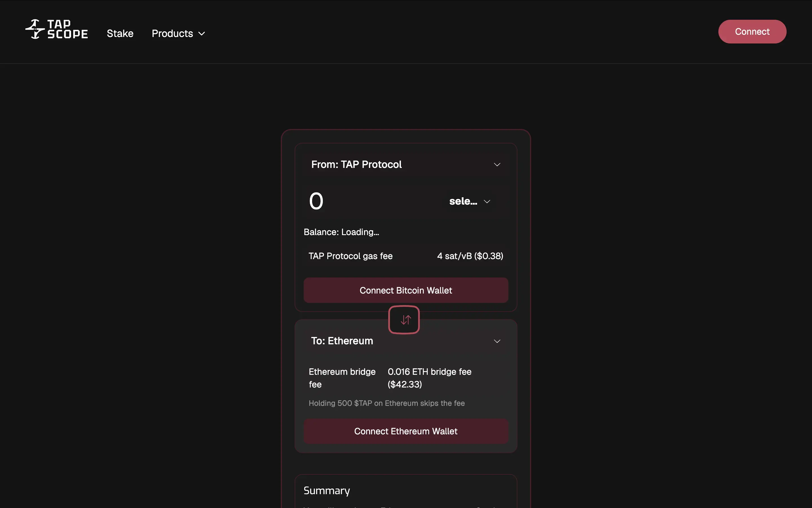Screen dimensions: 812x508
Task: Swap bridge direction with the arrows icon
Action: (404, 319)
